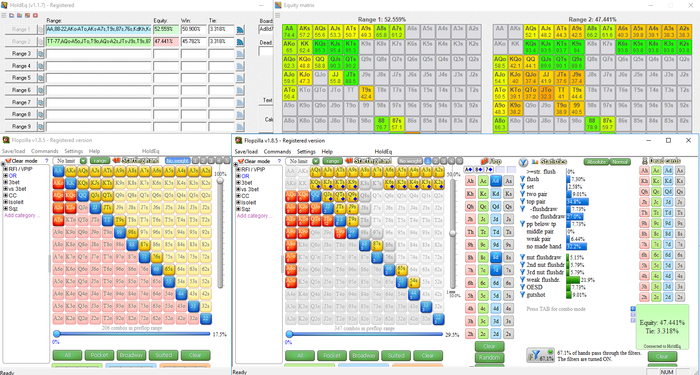Click the small icon beside Range 3 button

click(x=40, y=54)
